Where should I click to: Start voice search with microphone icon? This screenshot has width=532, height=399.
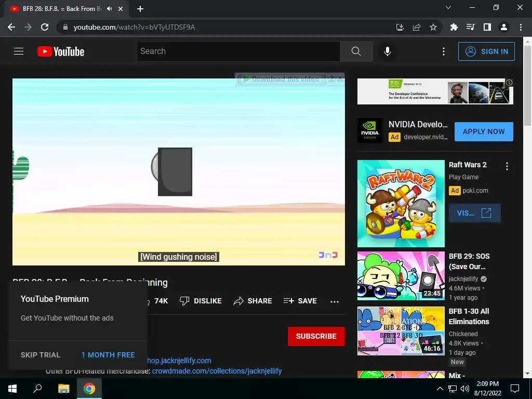pos(388,51)
